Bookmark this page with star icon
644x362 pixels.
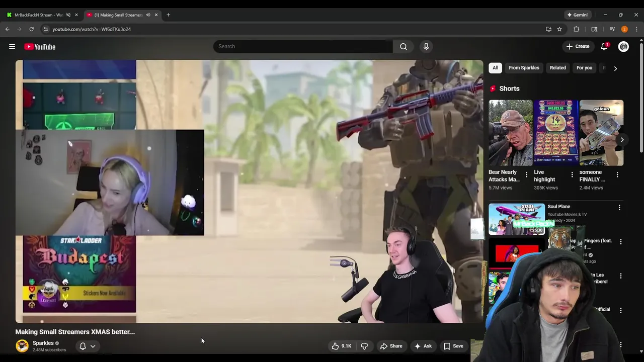click(559, 29)
